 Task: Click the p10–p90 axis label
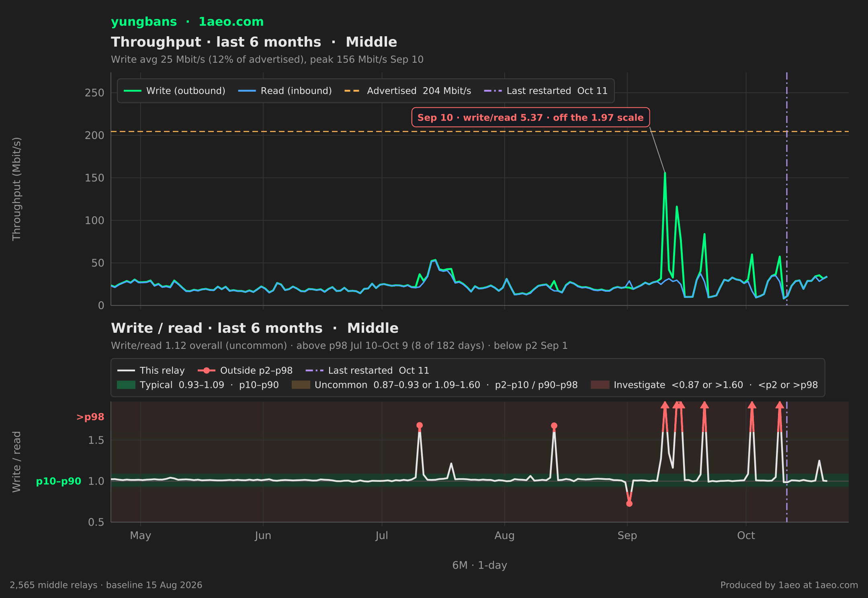59,481
